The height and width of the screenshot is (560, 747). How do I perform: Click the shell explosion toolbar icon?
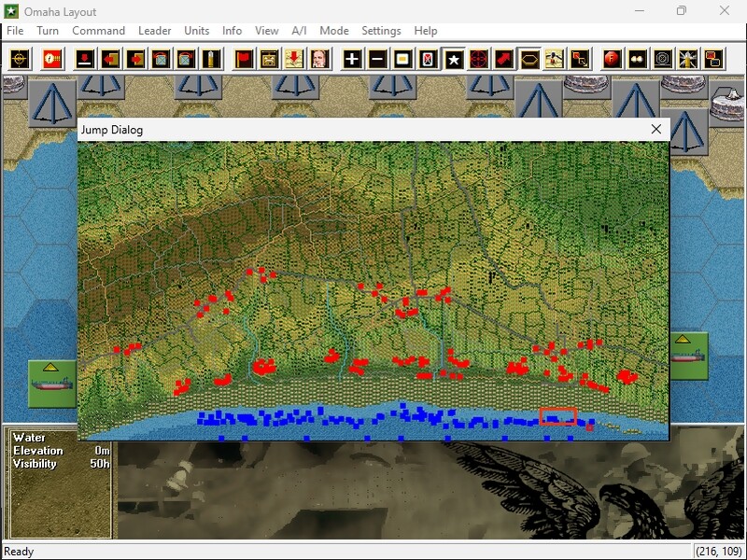(x=688, y=59)
